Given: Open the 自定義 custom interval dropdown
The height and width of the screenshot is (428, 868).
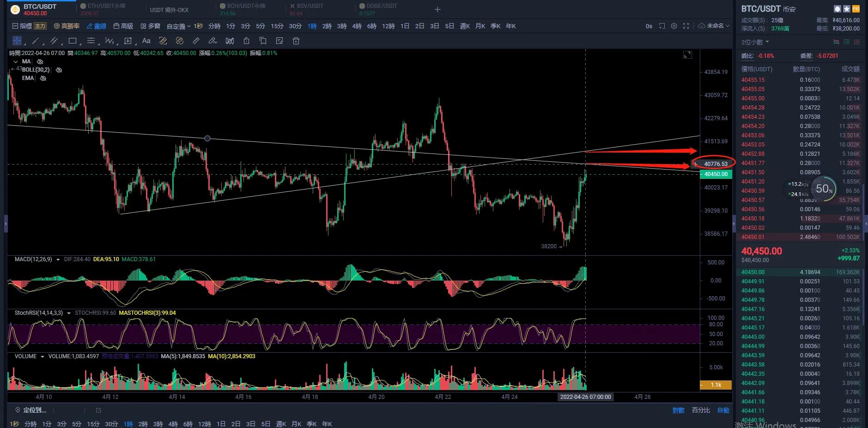Looking at the screenshot, I should [x=178, y=26].
